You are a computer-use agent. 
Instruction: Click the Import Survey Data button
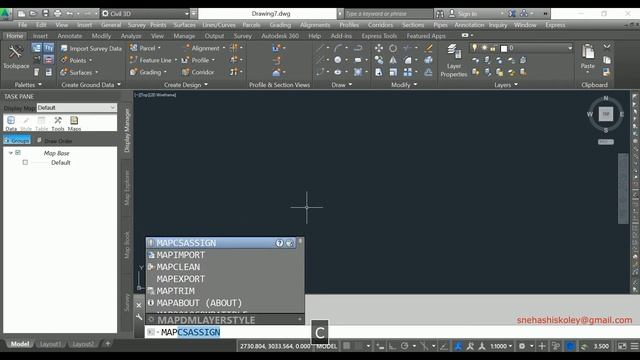91,49
